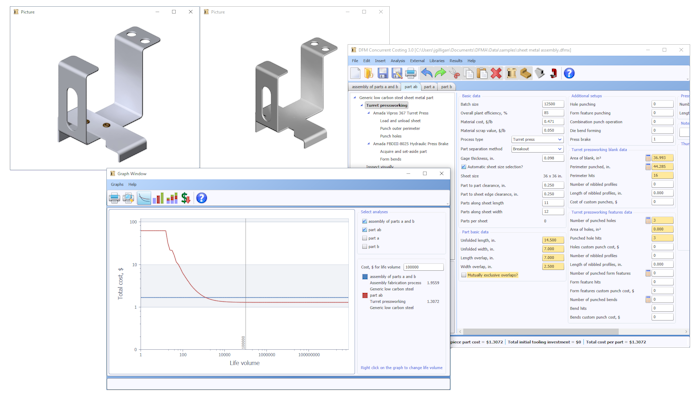This screenshot has height=394, width=700.
Task: Open the Process type dropdown
Action: coord(537,140)
